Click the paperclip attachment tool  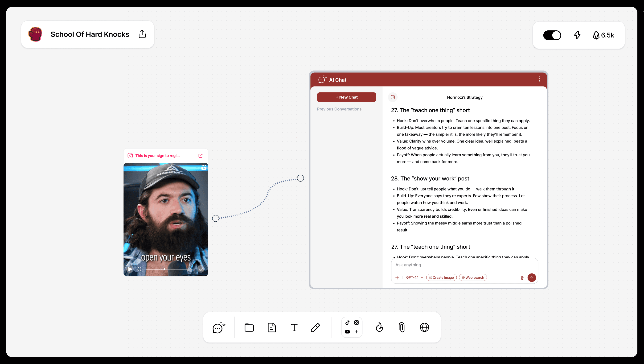tap(402, 327)
